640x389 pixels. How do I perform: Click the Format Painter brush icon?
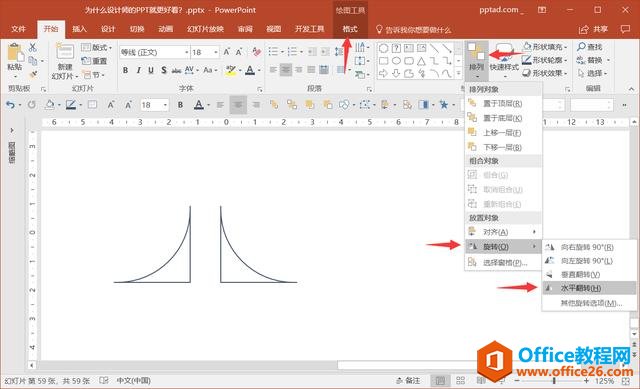coord(33,75)
